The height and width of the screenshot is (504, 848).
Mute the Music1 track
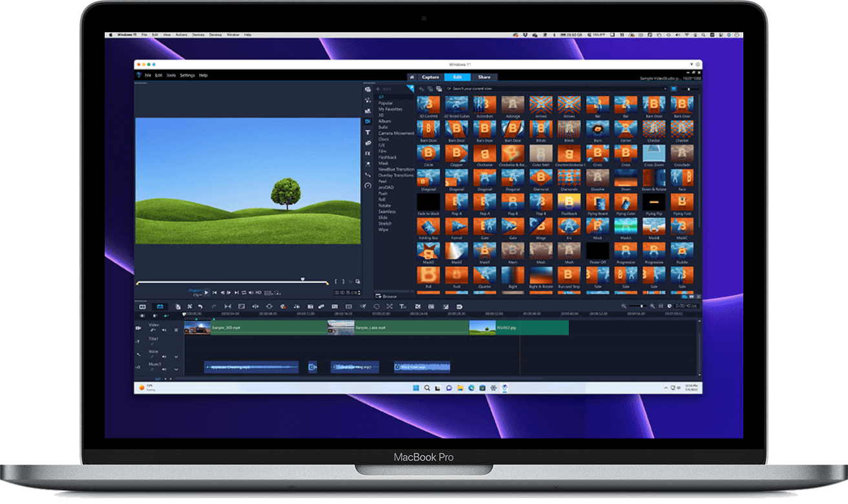(x=164, y=370)
